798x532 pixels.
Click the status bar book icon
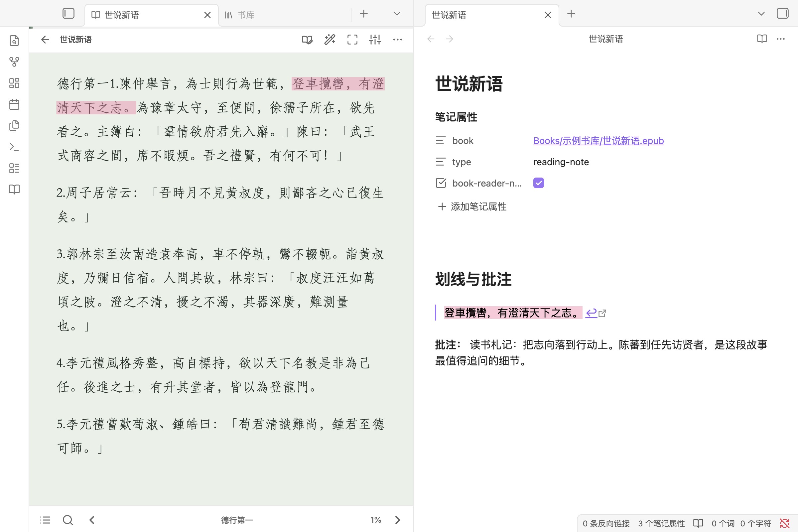[698, 523]
